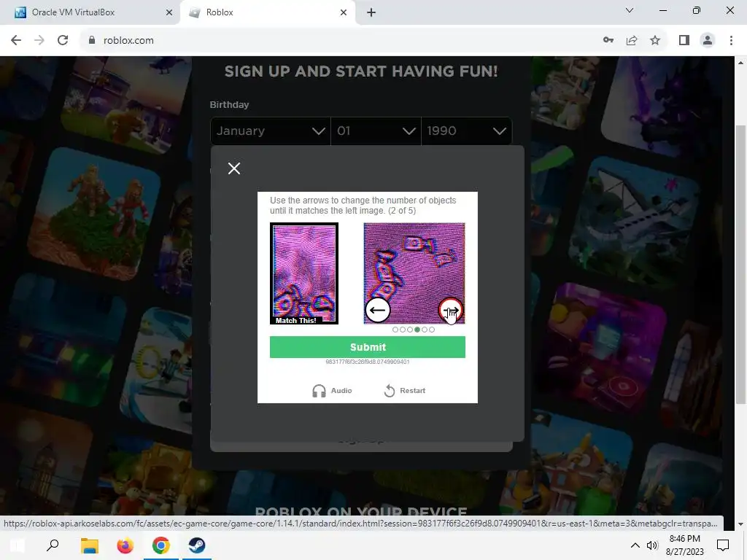The height and width of the screenshot is (560, 747).
Task: Show hidden system tray icons
Action: pyautogui.click(x=635, y=545)
